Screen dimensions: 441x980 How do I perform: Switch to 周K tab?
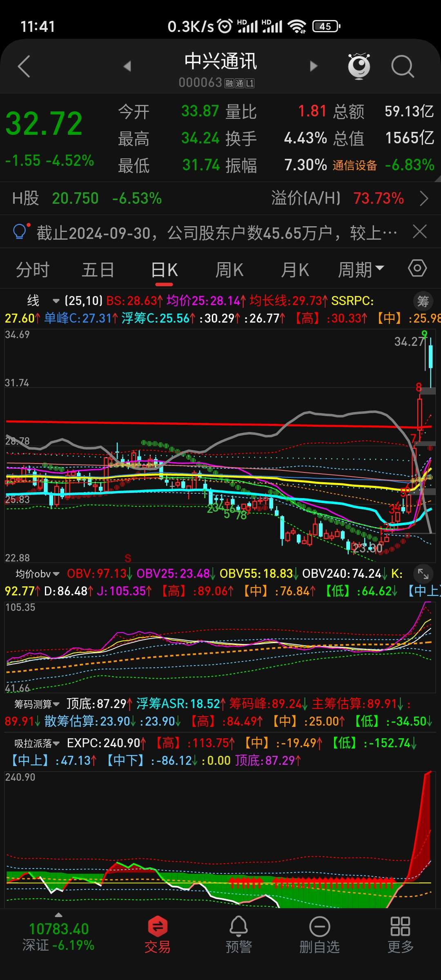click(229, 270)
